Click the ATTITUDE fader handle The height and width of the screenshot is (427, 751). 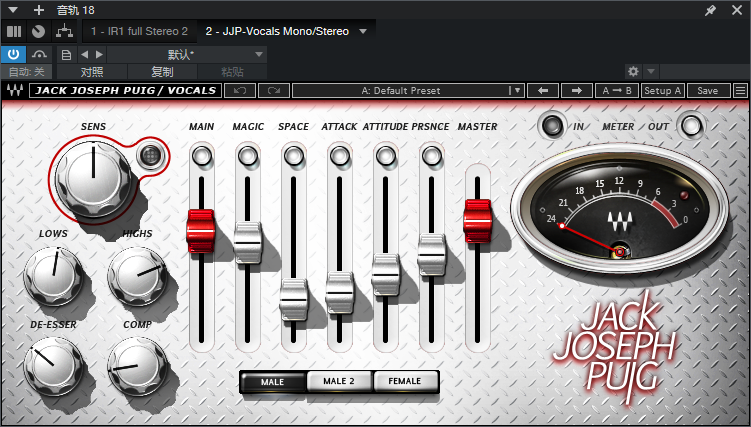pos(386,274)
